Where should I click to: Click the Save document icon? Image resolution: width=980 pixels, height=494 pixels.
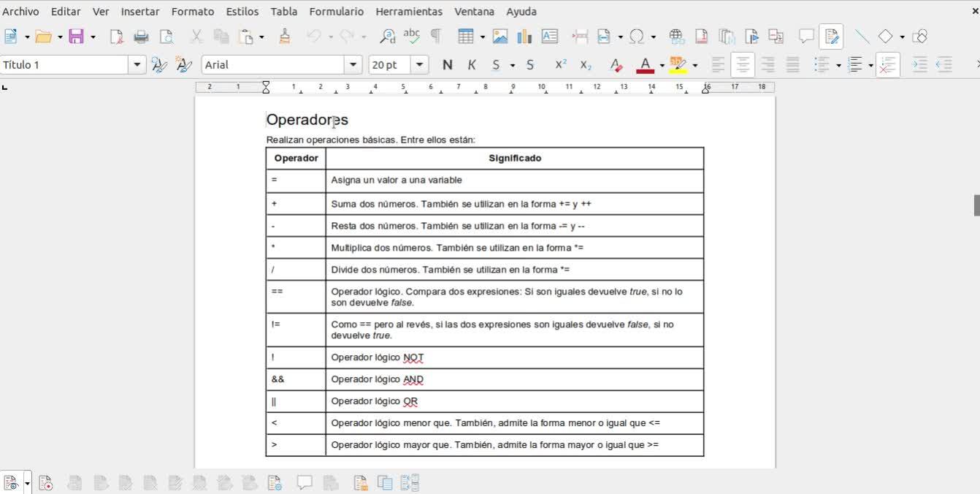[x=77, y=37]
